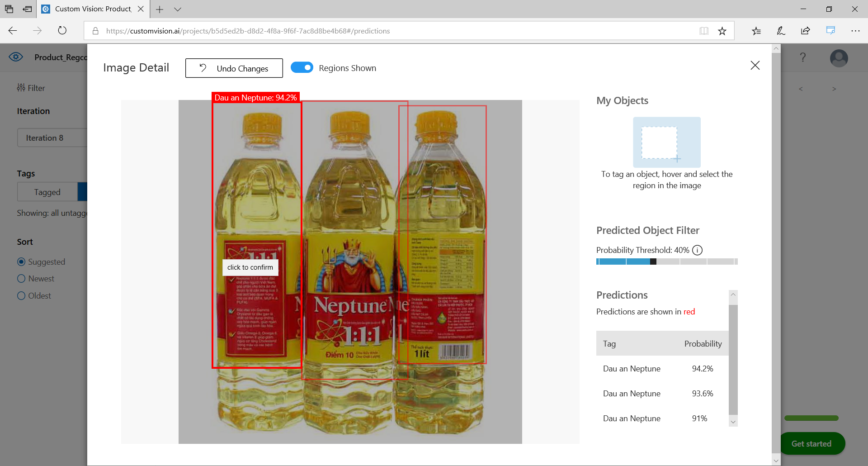This screenshot has width=868, height=466.
Task: Open the Iteration 8 dropdown
Action: [x=52, y=138]
